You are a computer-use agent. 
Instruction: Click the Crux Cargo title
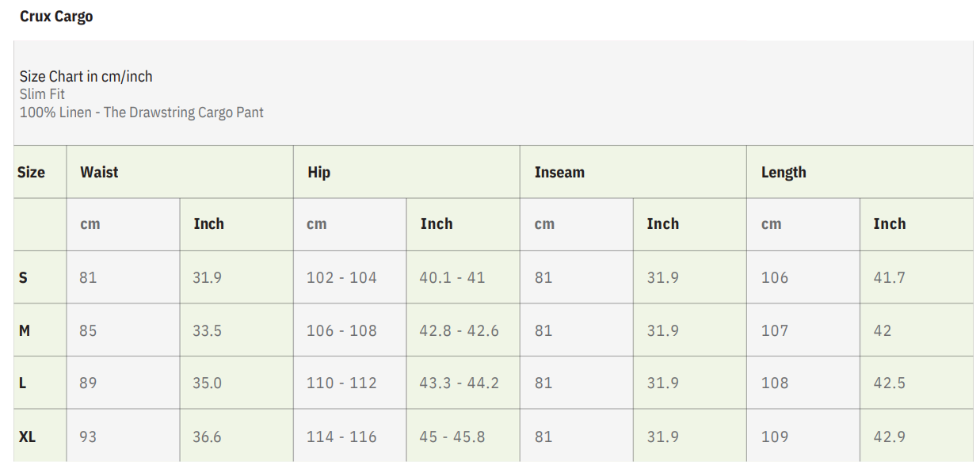[56, 17]
